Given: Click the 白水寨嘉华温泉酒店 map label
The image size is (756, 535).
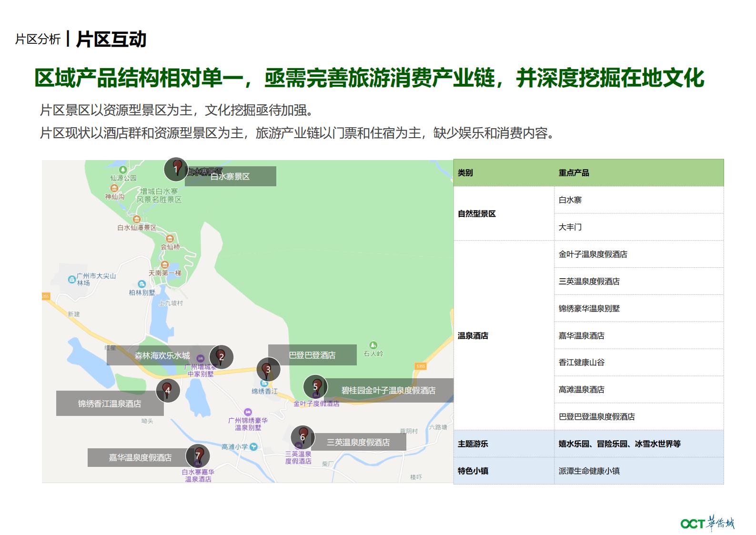Looking at the screenshot, I should [x=198, y=475].
